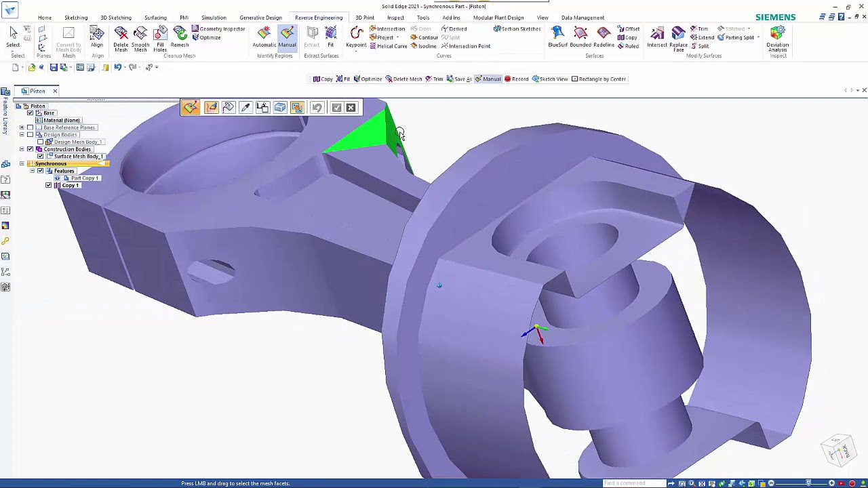Click the Find a command search box
This screenshot has width=868, height=488.
pyautogui.click(x=633, y=483)
